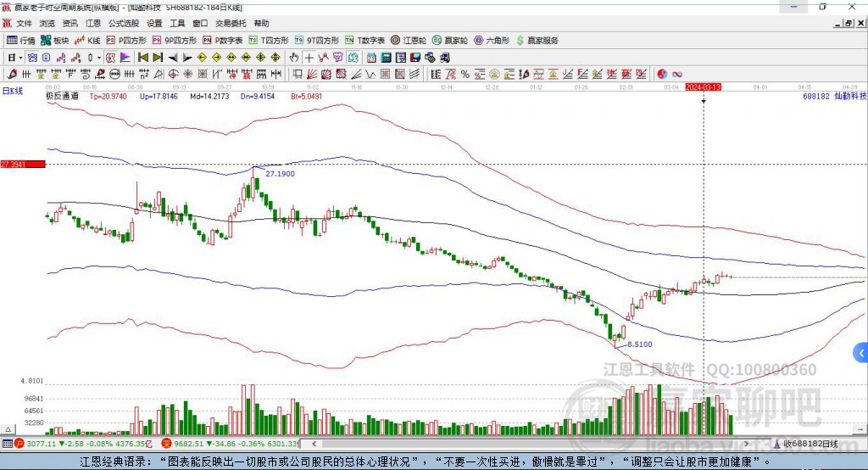Screen dimensions: 868x470
Task: Click the gold circled 金 icon
Action: coord(494,75)
